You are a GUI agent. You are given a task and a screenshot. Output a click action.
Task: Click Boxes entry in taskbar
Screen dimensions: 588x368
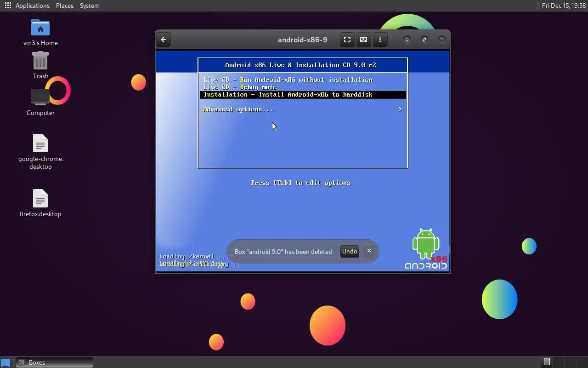54,362
